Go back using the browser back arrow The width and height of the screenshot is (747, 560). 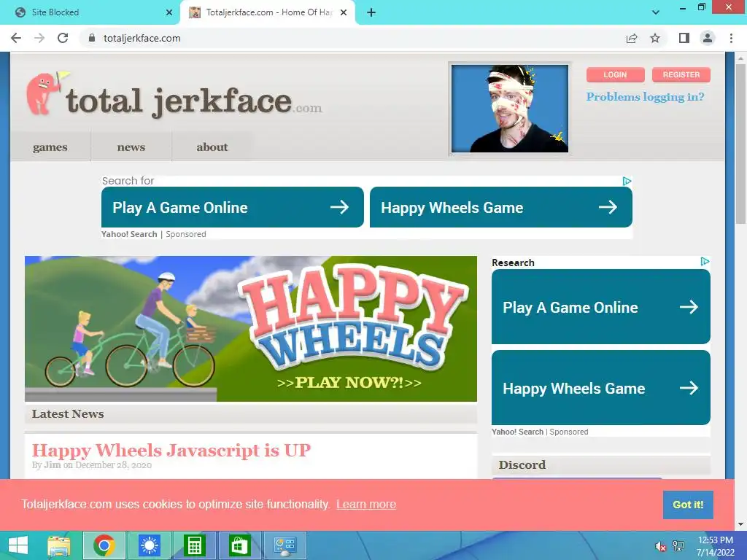[x=16, y=38]
